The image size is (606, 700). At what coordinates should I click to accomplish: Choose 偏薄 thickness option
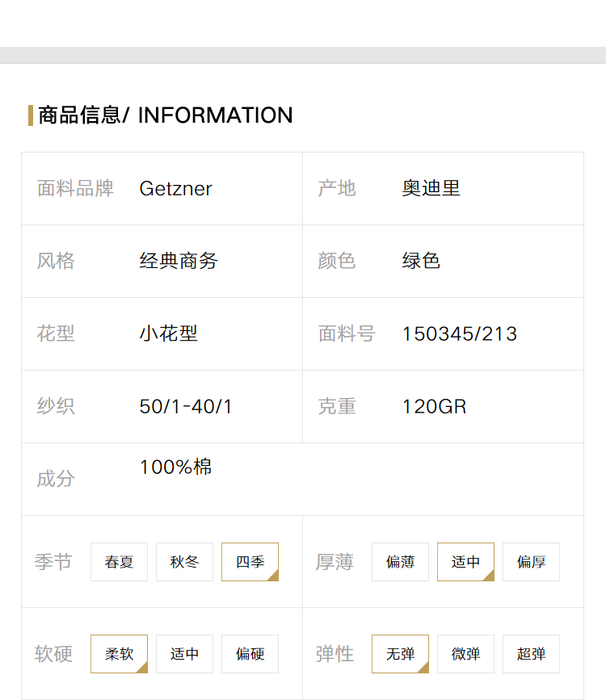tap(401, 562)
